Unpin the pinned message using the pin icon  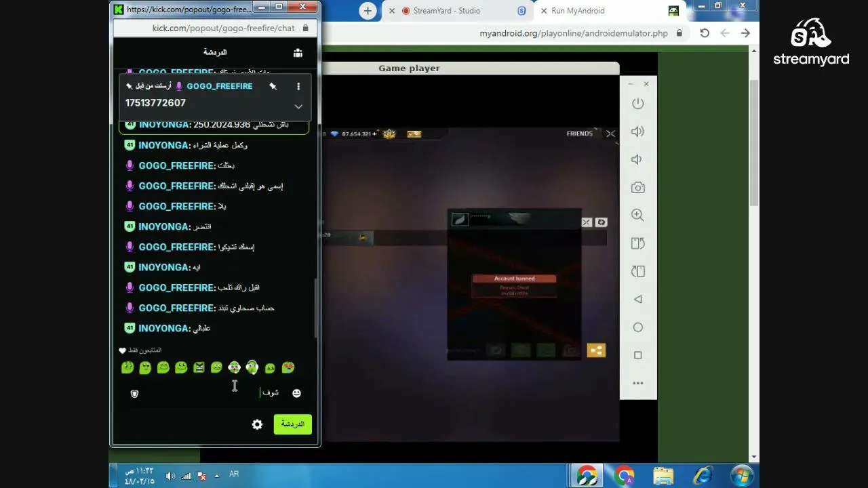pyautogui.click(x=273, y=86)
